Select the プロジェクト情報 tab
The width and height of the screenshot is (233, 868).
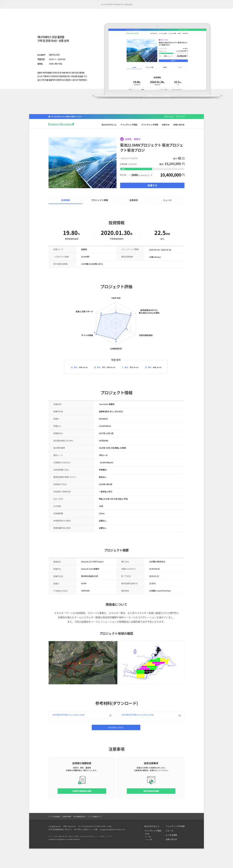(x=99, y=200)
